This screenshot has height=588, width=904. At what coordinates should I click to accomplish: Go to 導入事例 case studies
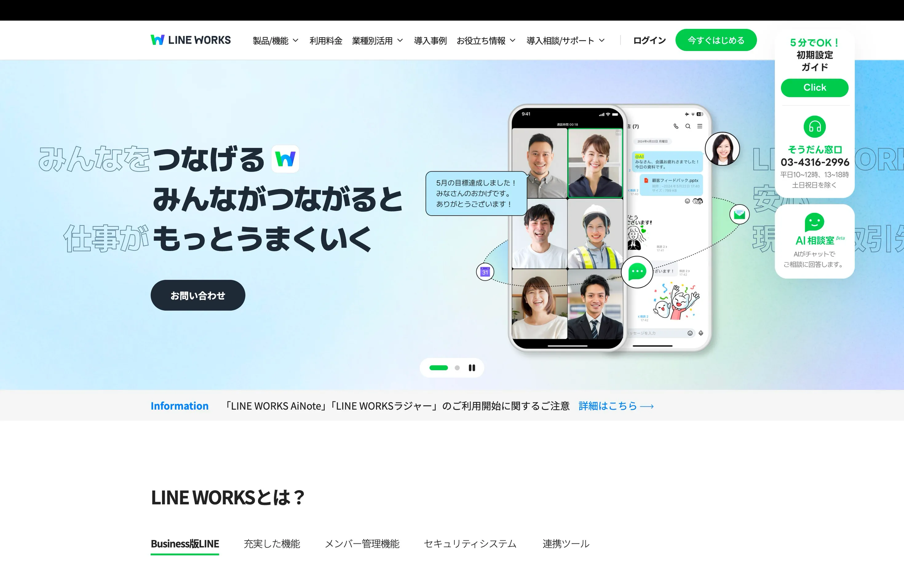point(430,40)
